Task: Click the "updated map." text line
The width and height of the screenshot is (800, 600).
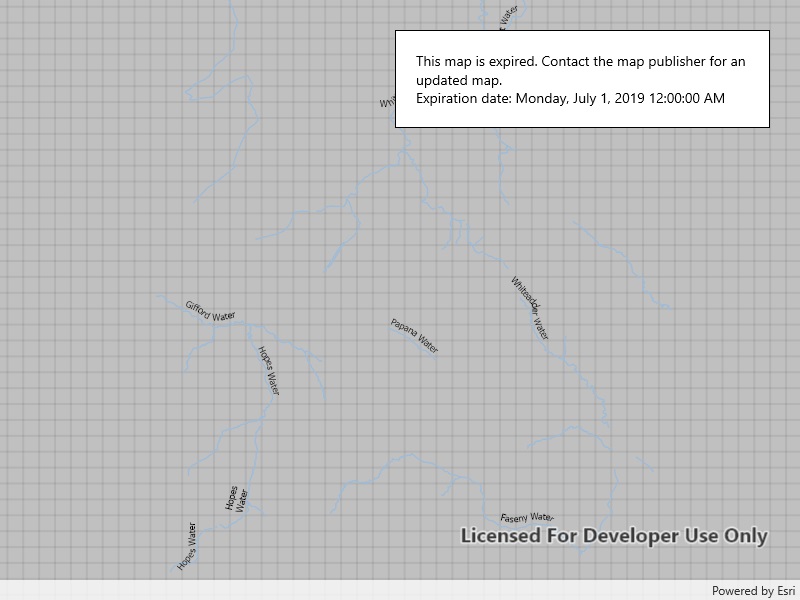Action: pyautogui.click(x=459, y=80)
